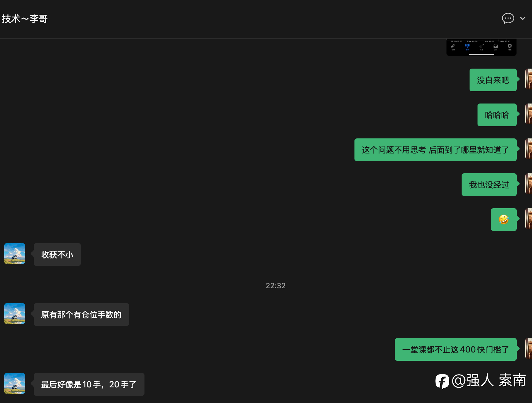Viewport: 532px width, 403px height.
Task: Select the message bubble 我也没经过
Action: click(489, 185)
